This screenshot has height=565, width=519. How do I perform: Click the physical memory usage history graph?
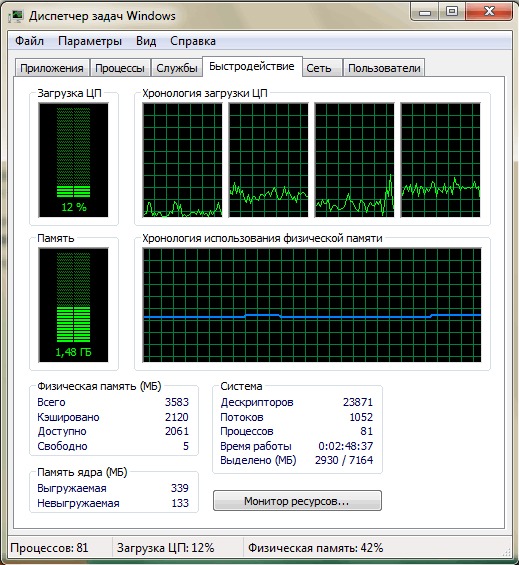(x=312, y=305)
